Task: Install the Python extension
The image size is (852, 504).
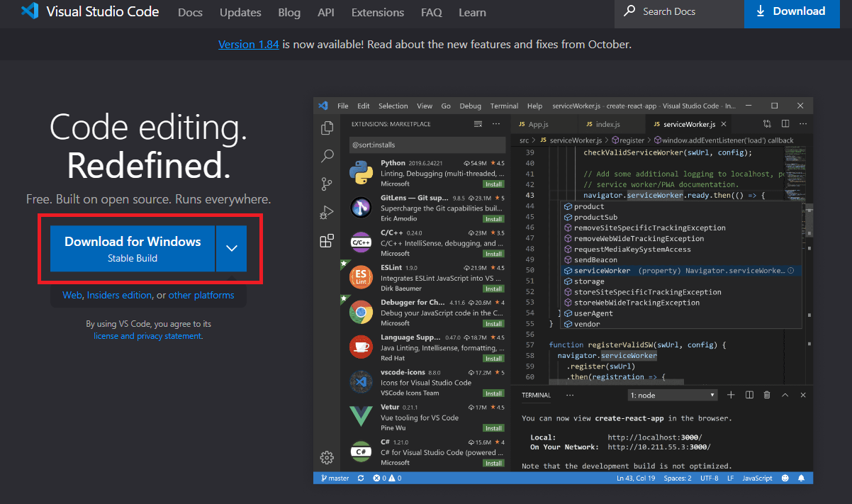Action: click(x=493, y=184)
